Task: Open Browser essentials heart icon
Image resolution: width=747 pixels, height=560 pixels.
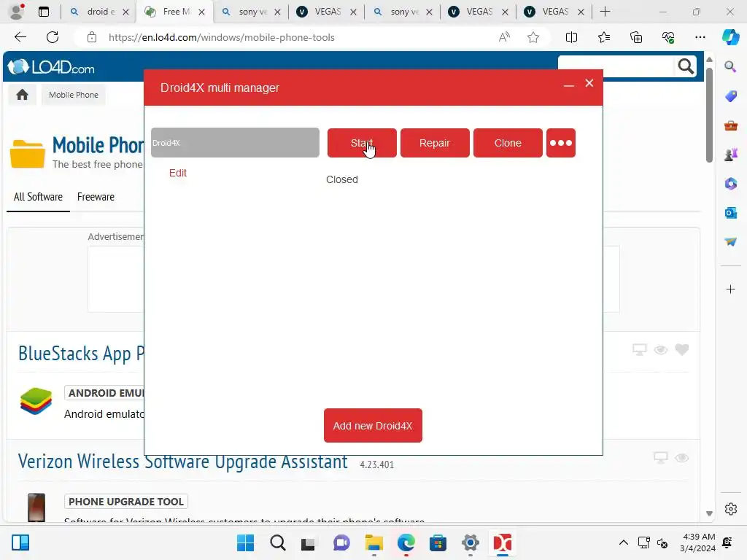Action: click(x=668, y=37)
